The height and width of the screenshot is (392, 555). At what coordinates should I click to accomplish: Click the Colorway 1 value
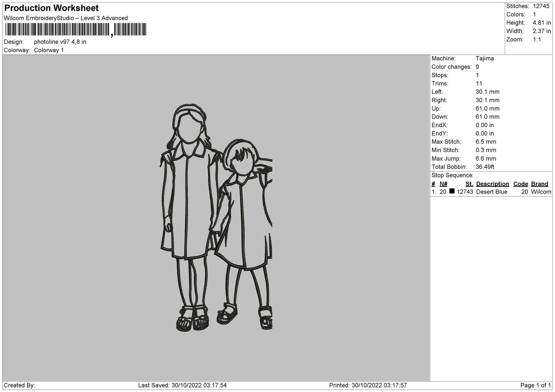point(49,50)
